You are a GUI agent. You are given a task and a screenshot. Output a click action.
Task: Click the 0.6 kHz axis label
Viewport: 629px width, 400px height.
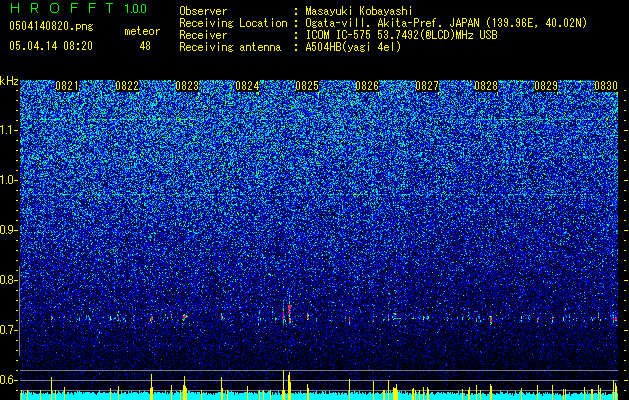tap(8, 380)
